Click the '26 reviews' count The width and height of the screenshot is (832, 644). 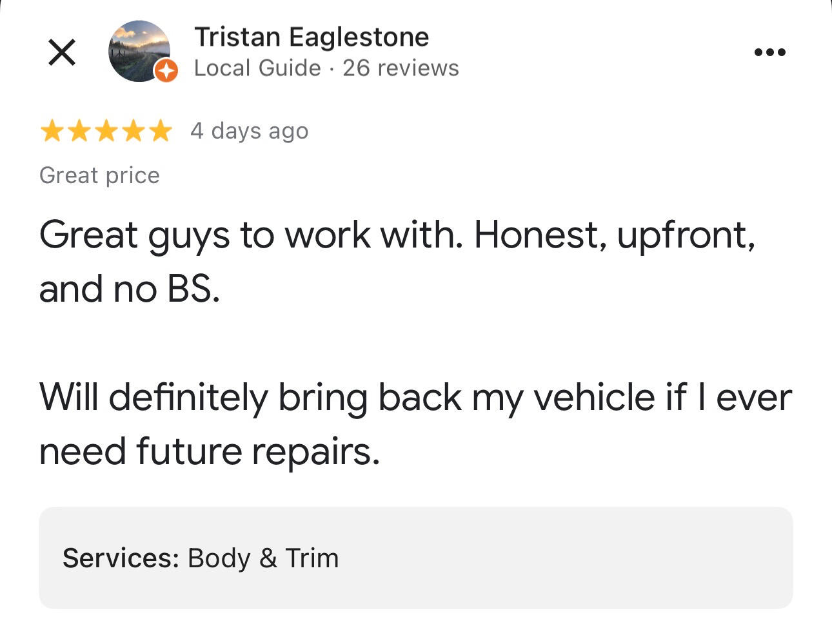401,68
